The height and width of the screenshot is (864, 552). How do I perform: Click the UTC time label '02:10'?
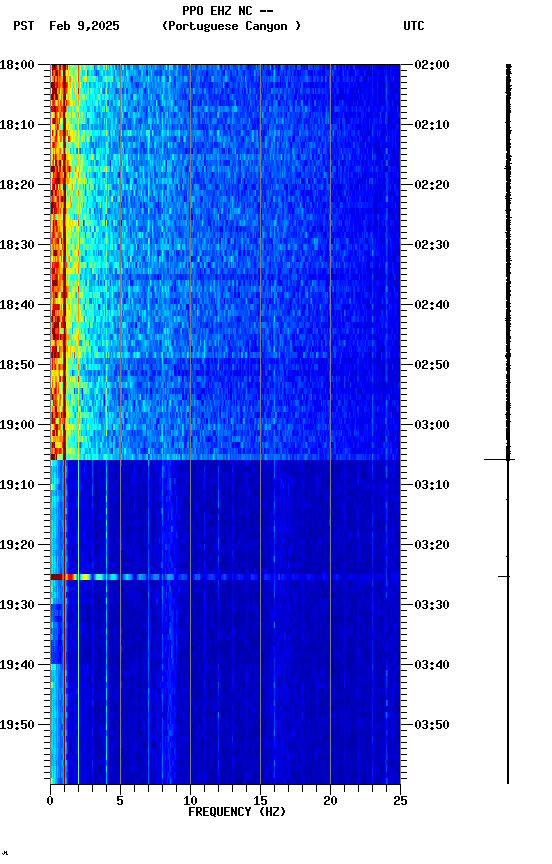432,125
